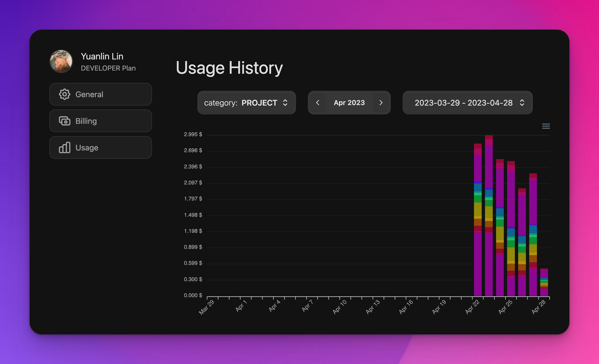
Task: Click the General gear icon
Action: point(64,94)
